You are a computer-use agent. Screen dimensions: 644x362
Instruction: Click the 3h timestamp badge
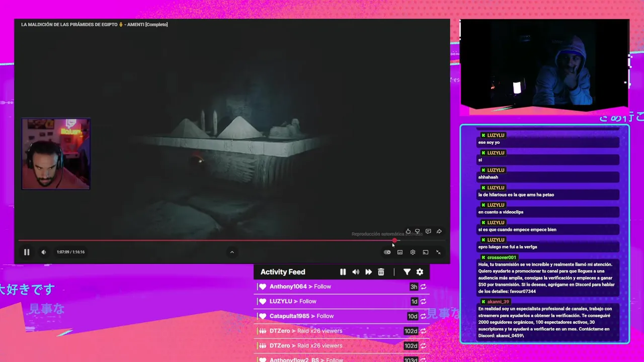414,287
